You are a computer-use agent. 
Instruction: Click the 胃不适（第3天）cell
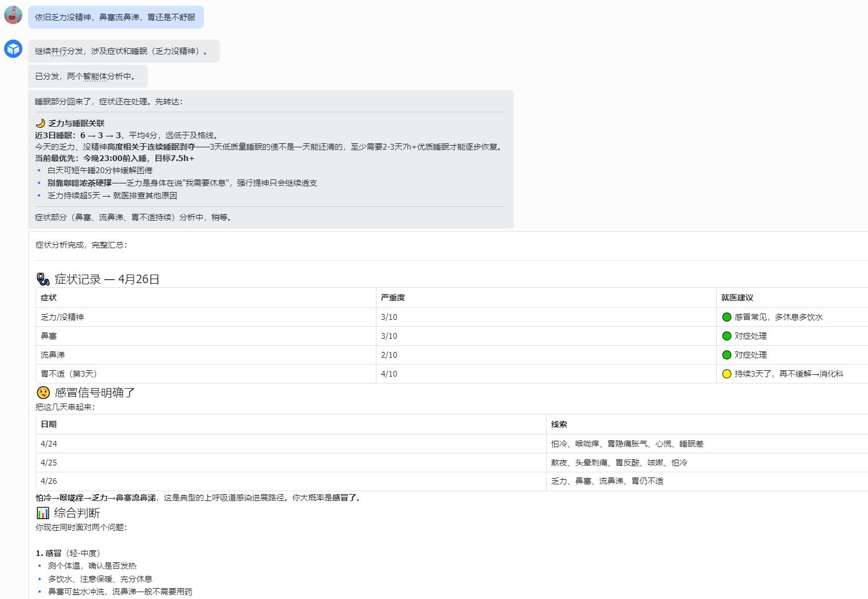(206, 374)
